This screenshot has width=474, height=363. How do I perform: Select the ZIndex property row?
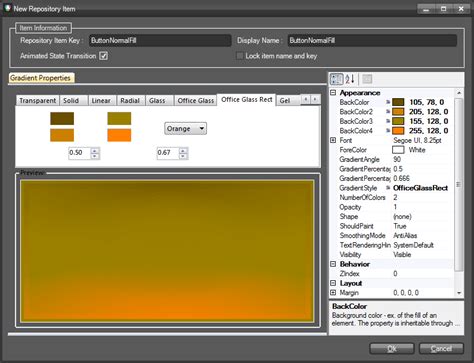tap(392, 273)
